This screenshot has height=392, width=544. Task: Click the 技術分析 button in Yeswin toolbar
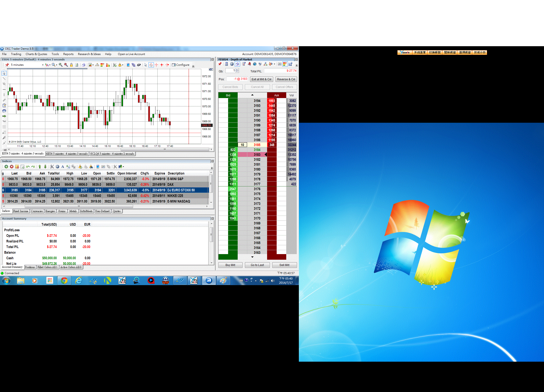(x=480, y=52)
